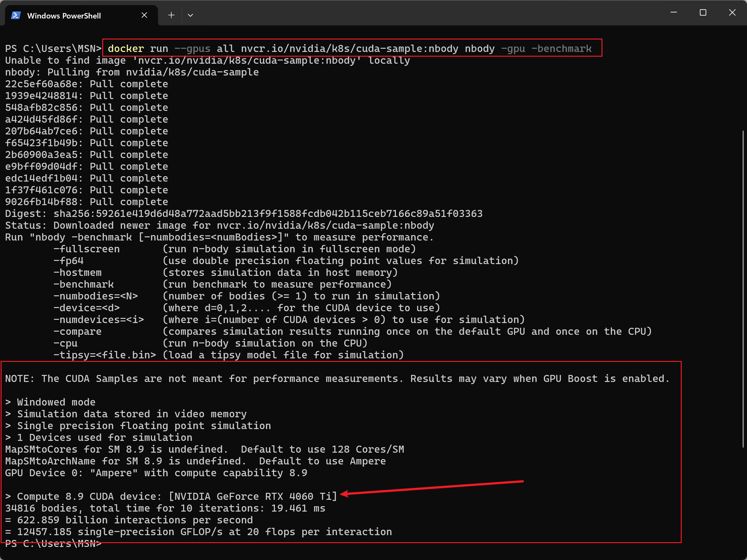Image resolution: width=747 pixels, height=560 pixels.
Task: Close the Windows PowerShell tab
Action: click(x=144, y=15)
